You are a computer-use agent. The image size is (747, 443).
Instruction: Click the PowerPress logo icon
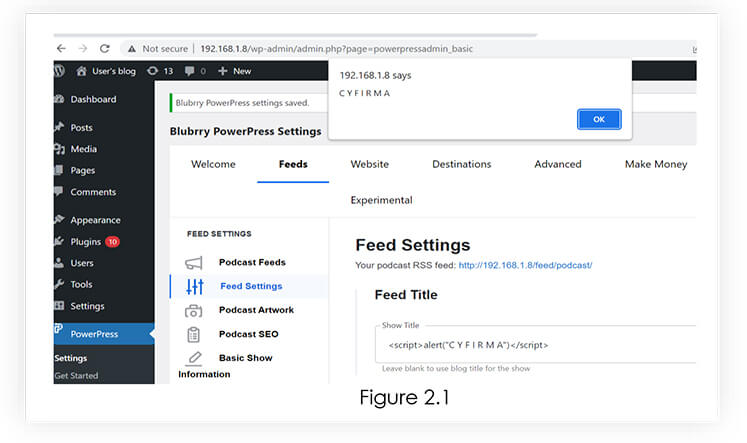click(59, 328)
